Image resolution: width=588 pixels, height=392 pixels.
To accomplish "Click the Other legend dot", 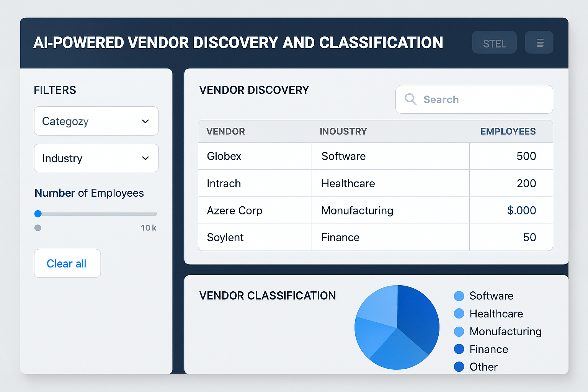I will tap(459, 367).
